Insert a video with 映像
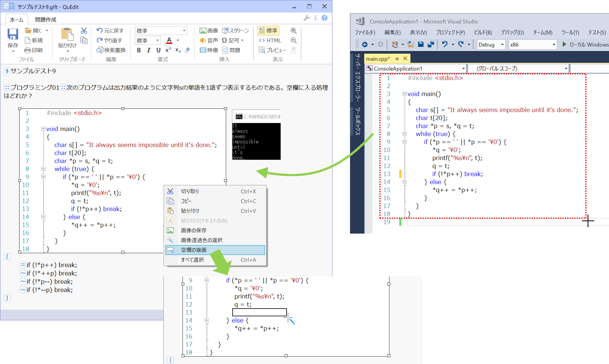 coord(209,50)
